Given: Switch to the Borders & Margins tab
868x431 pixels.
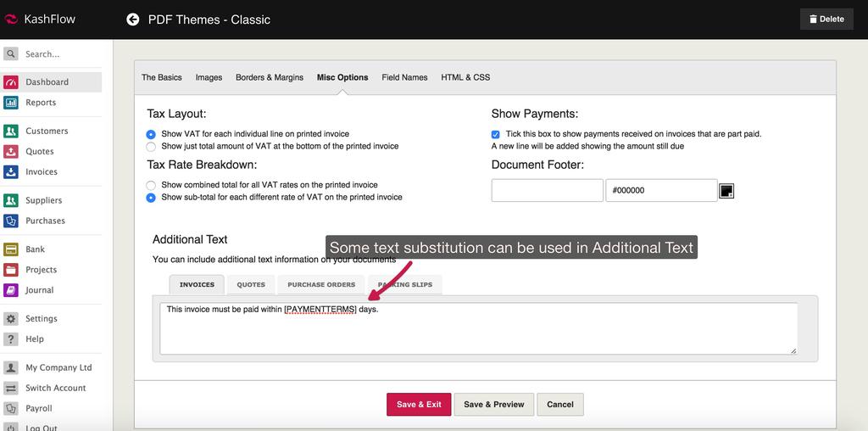Looking at the screenshot, I should pyautogui.click(x=269, y=77).
